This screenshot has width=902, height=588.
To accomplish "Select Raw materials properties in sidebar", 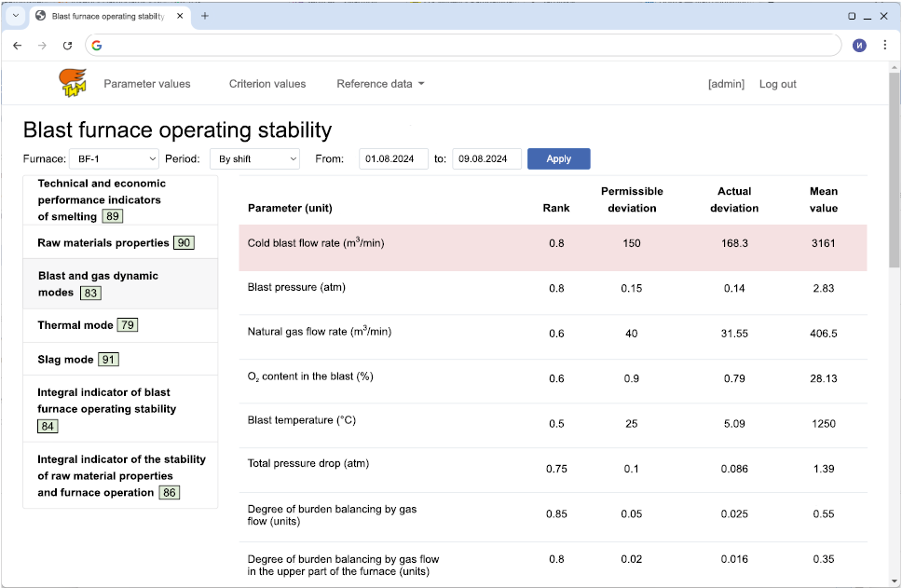I will 103,242.
